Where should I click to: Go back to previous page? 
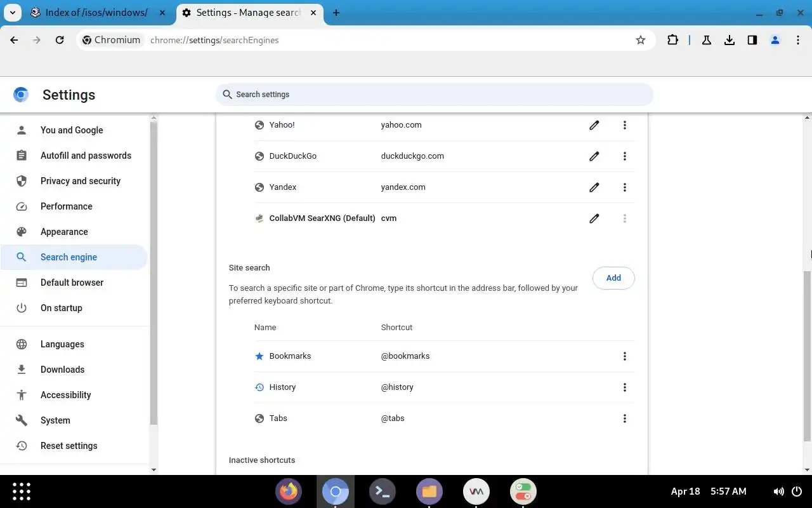(14, 40)
